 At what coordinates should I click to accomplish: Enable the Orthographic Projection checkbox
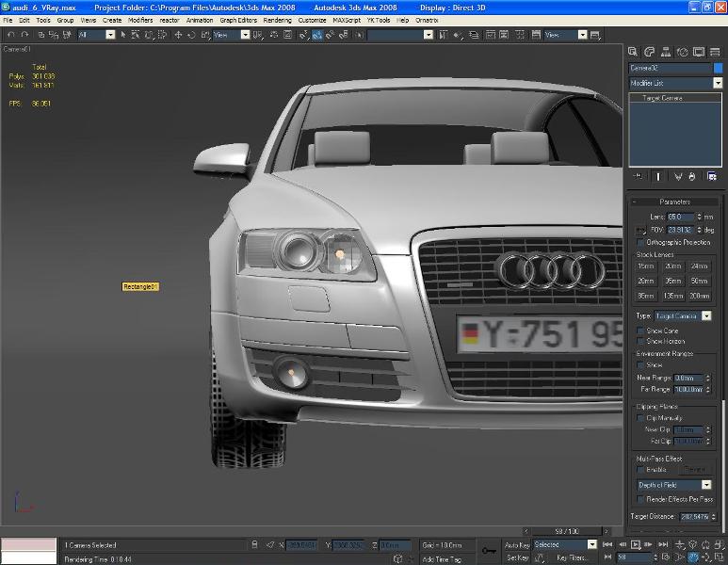tap(641, 242)
